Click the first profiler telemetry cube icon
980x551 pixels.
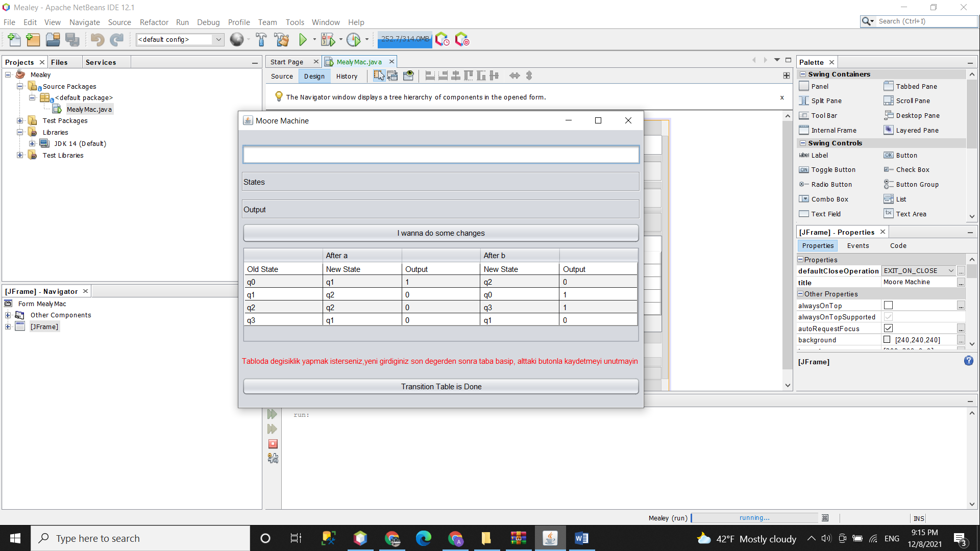pos(442,39)
